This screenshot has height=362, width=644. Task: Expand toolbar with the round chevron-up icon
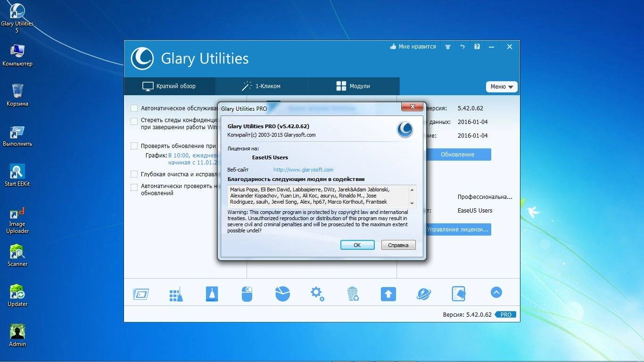[496, 292]
